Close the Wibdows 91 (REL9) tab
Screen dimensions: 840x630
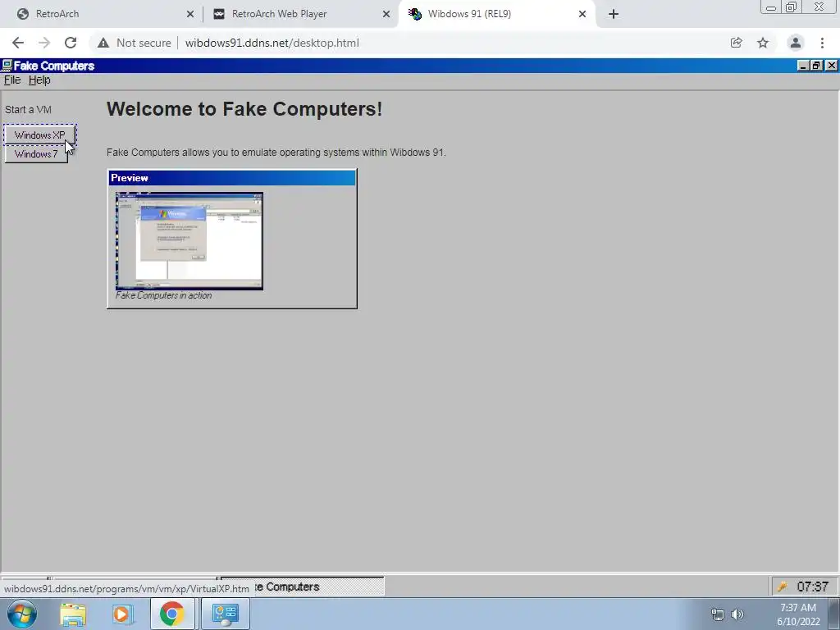click(x=582, y=14)
